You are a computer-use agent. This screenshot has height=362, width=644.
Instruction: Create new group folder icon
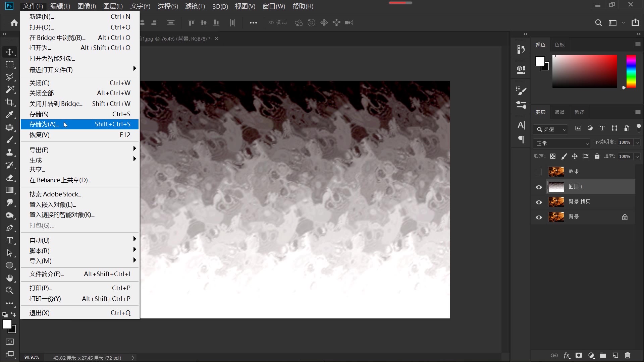point(603,355)
